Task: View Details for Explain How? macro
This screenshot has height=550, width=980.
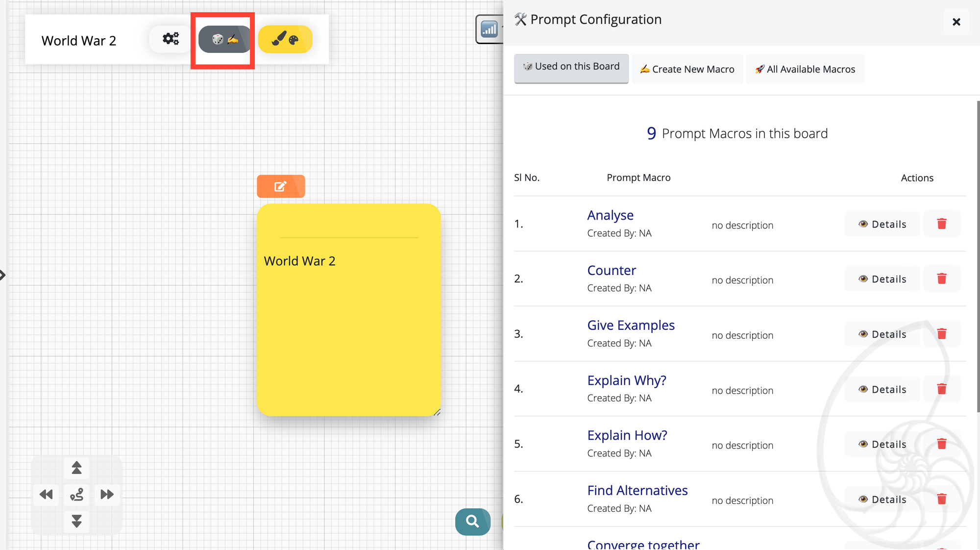Action: (882, 444)
